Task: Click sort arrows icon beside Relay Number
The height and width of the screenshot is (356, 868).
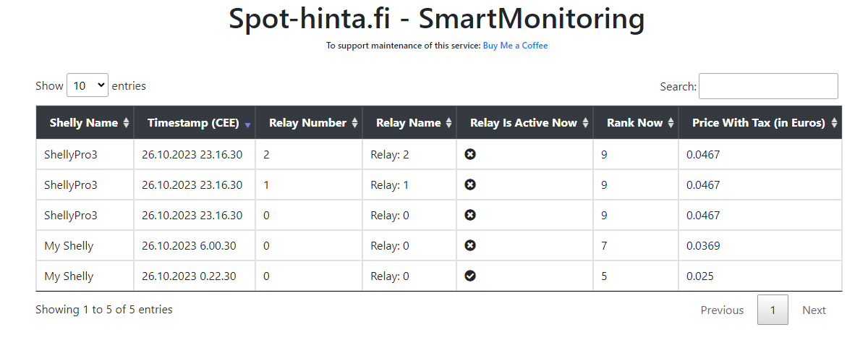Action: [x=354, y=123]
